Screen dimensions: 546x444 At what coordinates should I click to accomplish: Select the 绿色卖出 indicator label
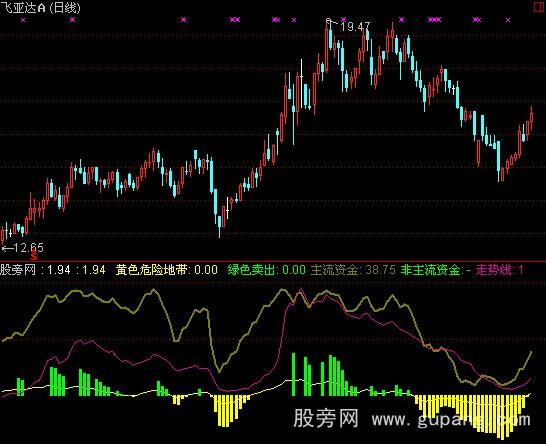tap(267, 270)
